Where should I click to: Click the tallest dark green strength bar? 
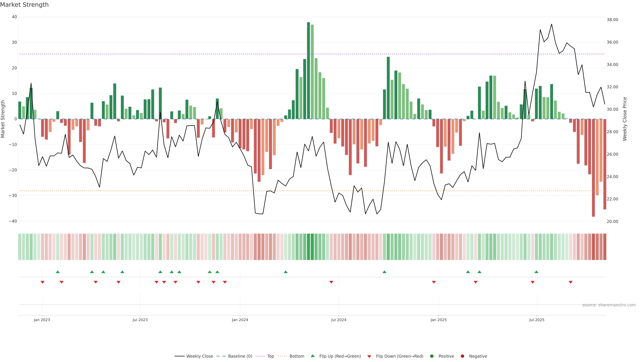pos(308,70)
